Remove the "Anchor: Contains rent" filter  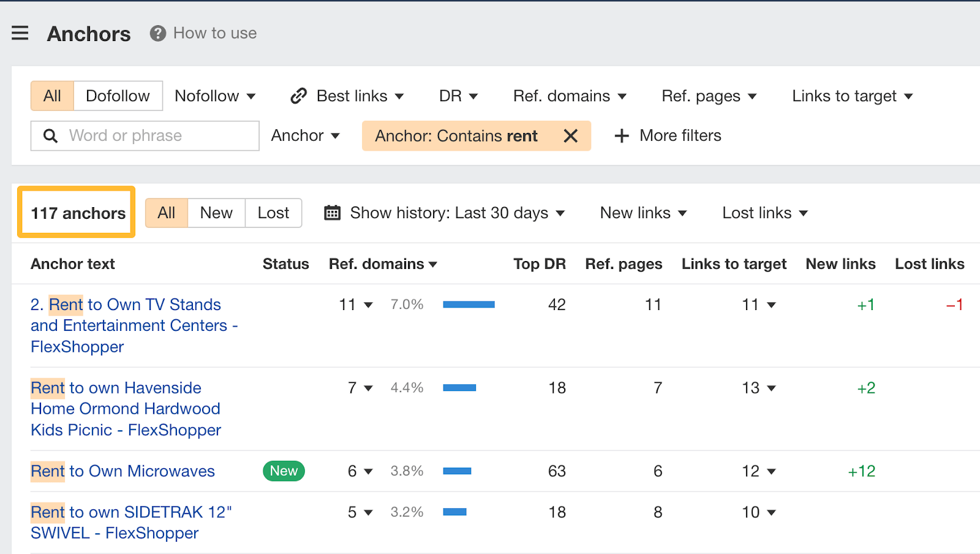coord(570,135)
